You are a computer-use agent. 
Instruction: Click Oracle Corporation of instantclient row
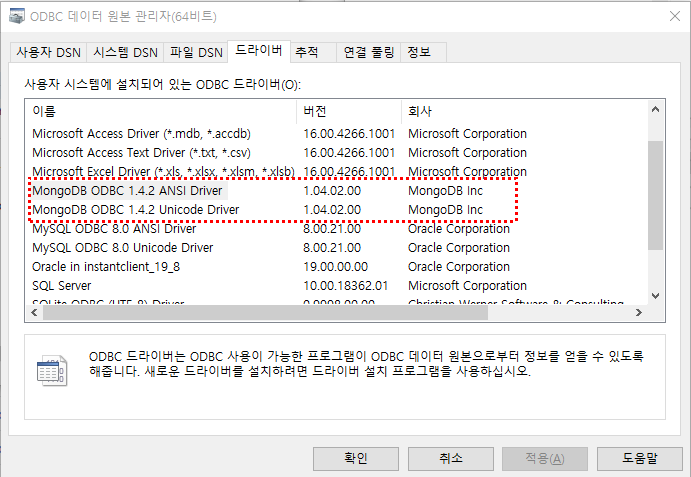click(459, 267)
